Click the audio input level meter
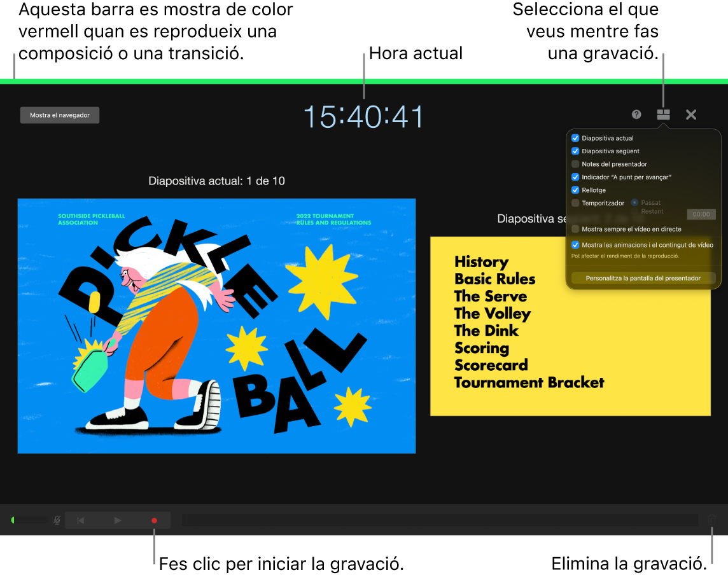 pos(29,520)
